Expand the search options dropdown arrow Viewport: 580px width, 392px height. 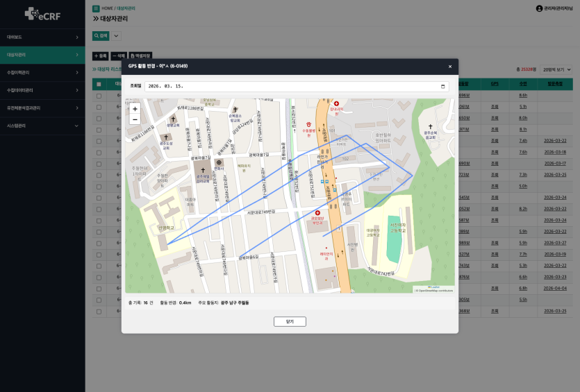click(x=116, y=36)
